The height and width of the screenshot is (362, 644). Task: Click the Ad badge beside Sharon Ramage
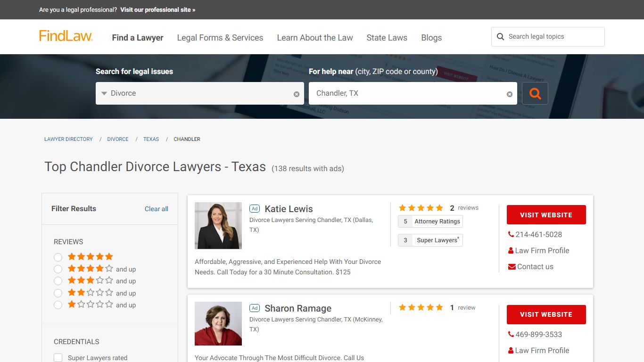(x=255, y=308)
